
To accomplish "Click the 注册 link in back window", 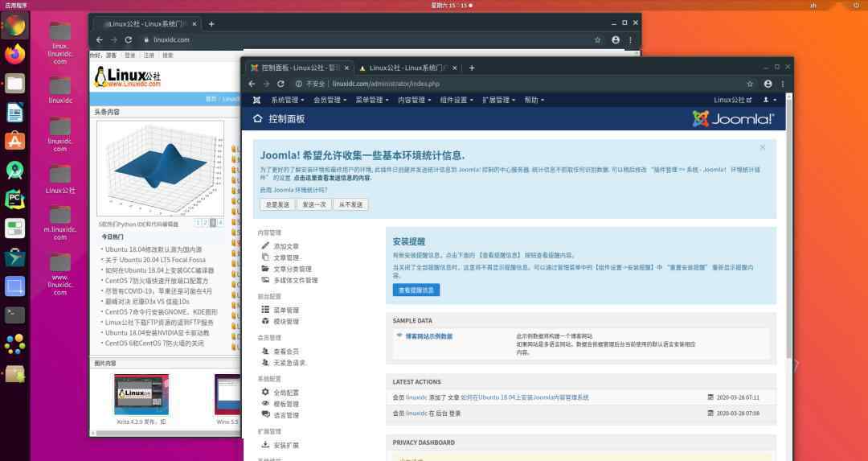I will 149,56.
